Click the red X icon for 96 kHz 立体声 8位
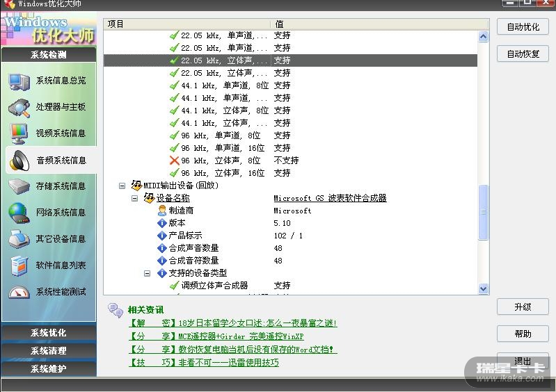556x392 pixels. click(174, 161)
